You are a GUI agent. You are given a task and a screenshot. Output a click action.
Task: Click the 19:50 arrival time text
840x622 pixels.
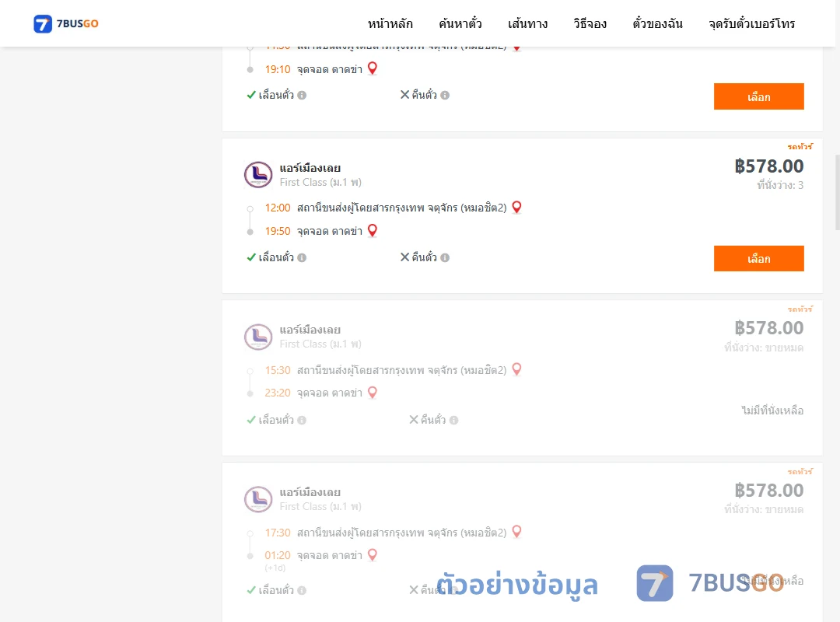tap(278, 232)
